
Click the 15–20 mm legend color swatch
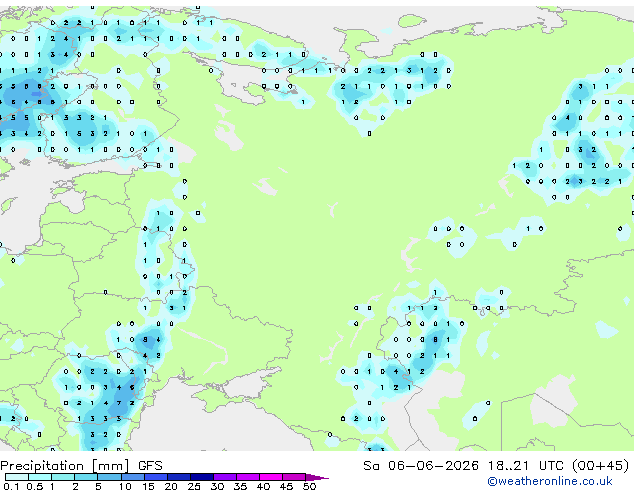click(x=155, y=477)
